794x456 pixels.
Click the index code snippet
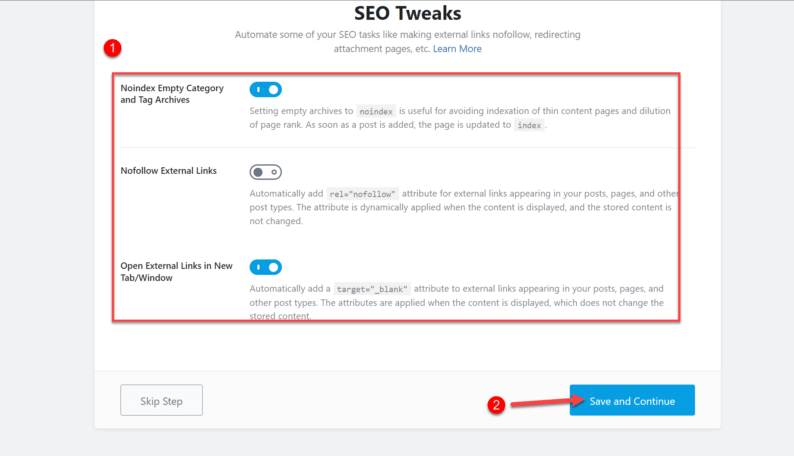coord(529,125)
